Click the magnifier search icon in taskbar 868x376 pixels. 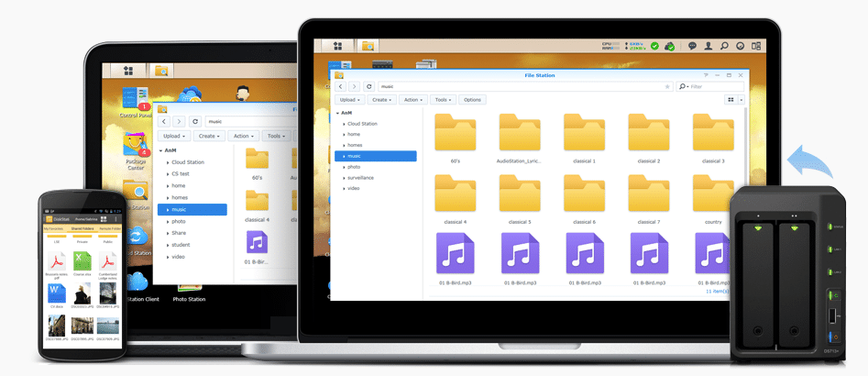click(x=724, y=46)
